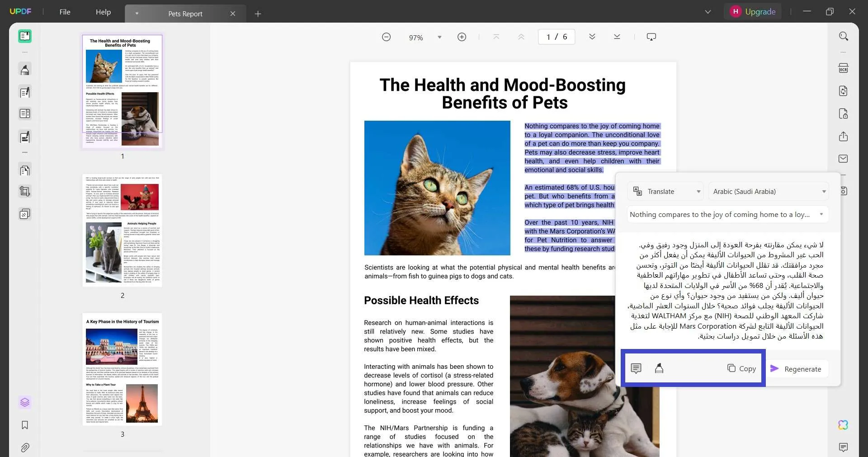The height and width of the screenshot is (457, 868).
Task: Open the Translate mode dropdown
Action: [666, 192]
